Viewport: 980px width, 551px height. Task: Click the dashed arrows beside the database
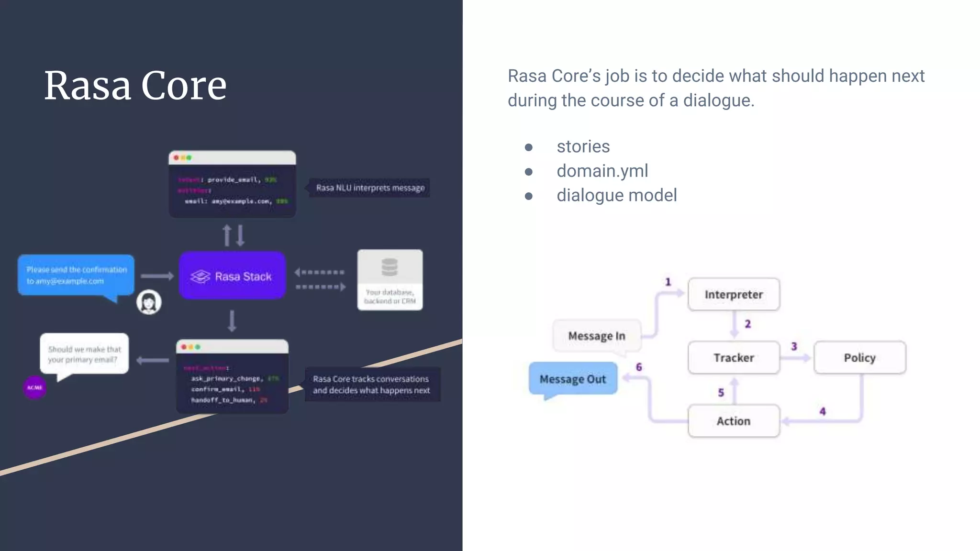(320, 279)
